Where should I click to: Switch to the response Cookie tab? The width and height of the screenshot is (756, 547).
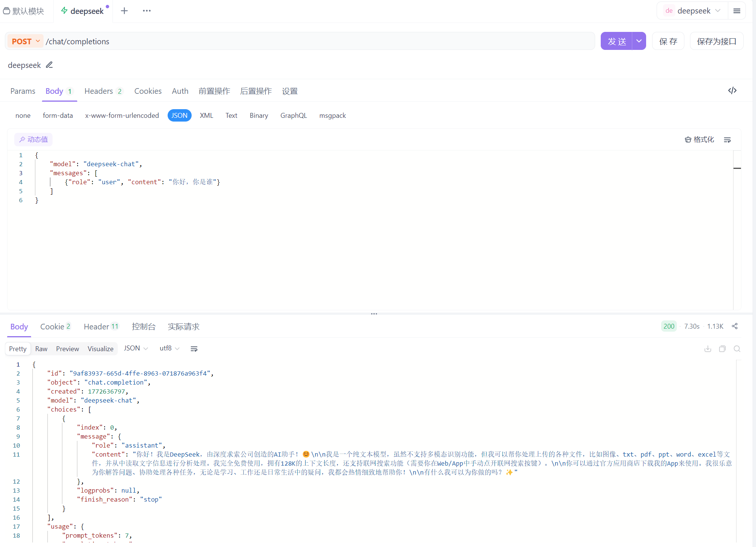tap(55, 326)
